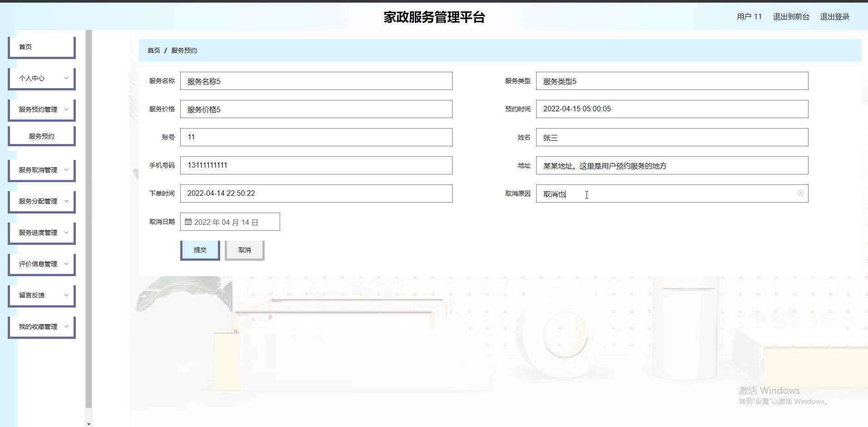The height and width of the screenshot is (427, 868).
Task: Click the sidebar scroll-down arrow
Action: (x=89, y=424)
